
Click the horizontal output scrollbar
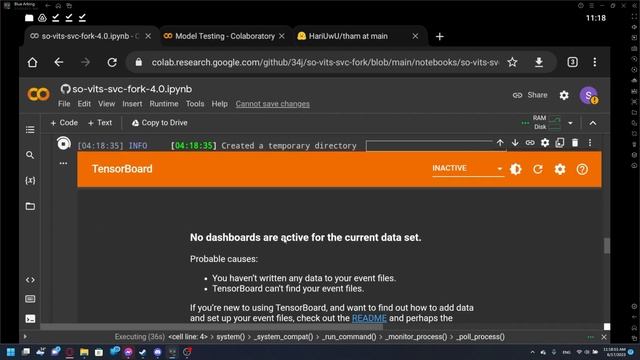[x=211, y=327]
